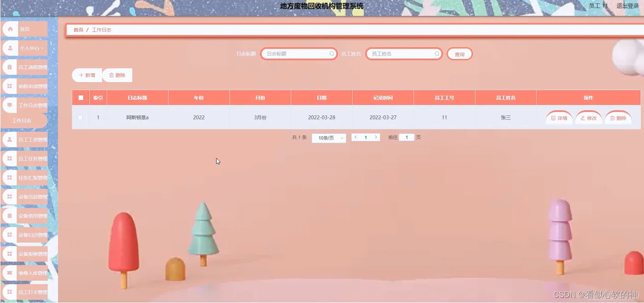The width and height of the screenshot is (644, 303).
Task: Click the grid icon for 员工任务管理
Action: [10, 159]
